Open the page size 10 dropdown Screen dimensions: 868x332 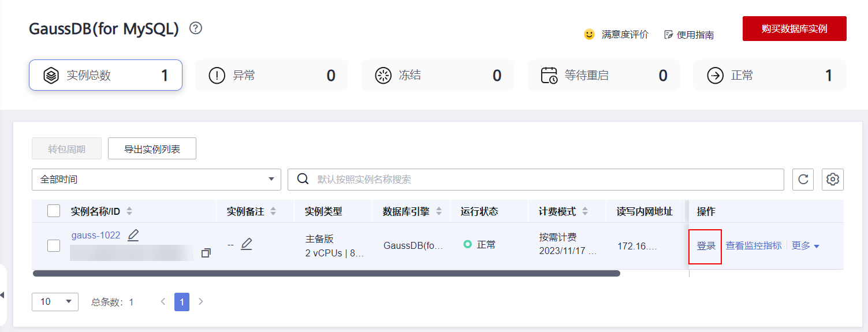55,301
